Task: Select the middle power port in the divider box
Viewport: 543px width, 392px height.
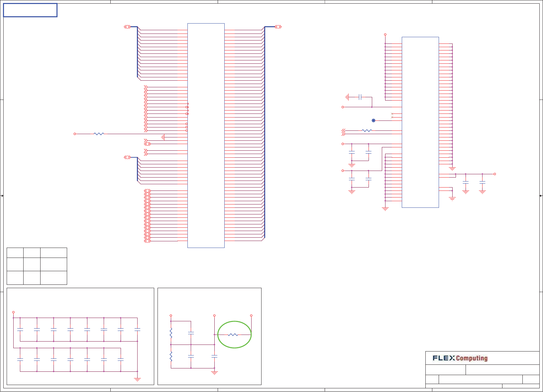Action: point(214,315)
